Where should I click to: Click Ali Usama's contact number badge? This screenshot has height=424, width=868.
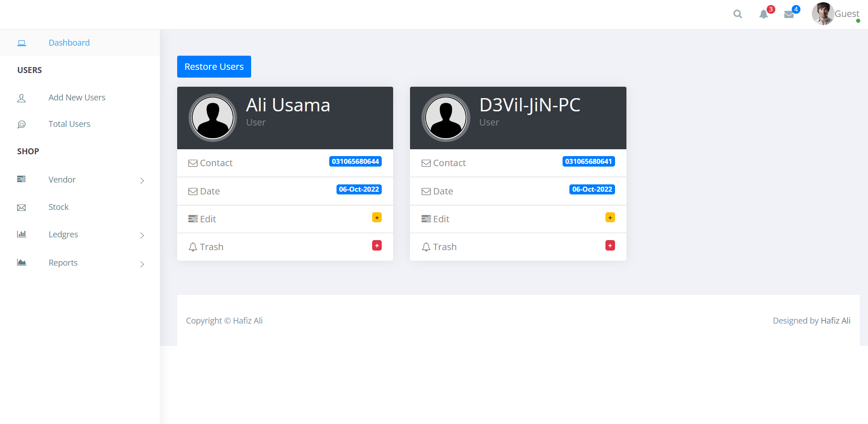pos(355,162)
